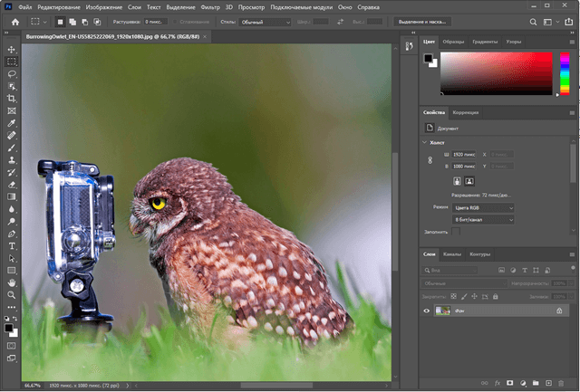580x392 pixels.
Task: Click the Add layer mask icon
Action: 509,383
